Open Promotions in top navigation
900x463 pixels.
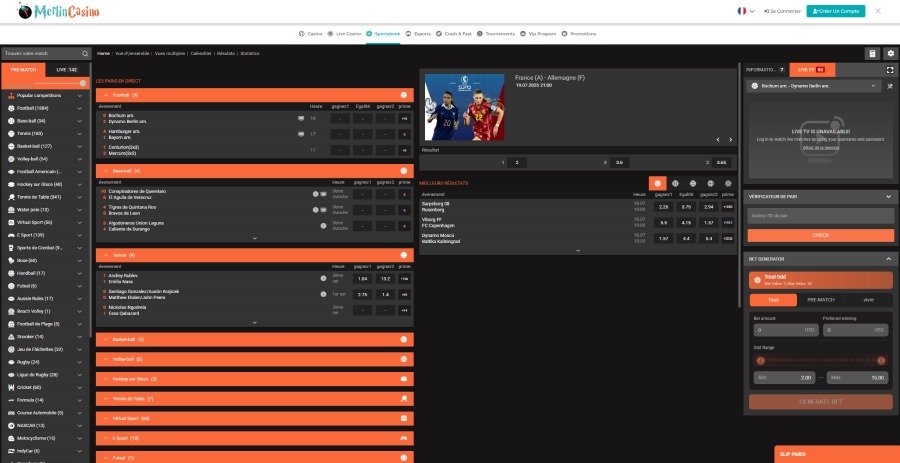click(x=579, y=34)
